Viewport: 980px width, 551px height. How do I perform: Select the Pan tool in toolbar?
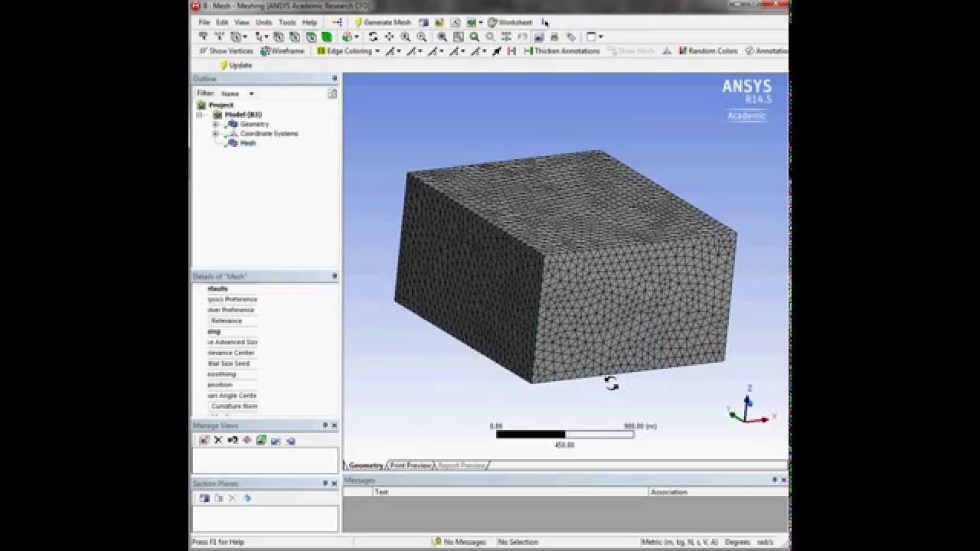click(x=389, y=37)
